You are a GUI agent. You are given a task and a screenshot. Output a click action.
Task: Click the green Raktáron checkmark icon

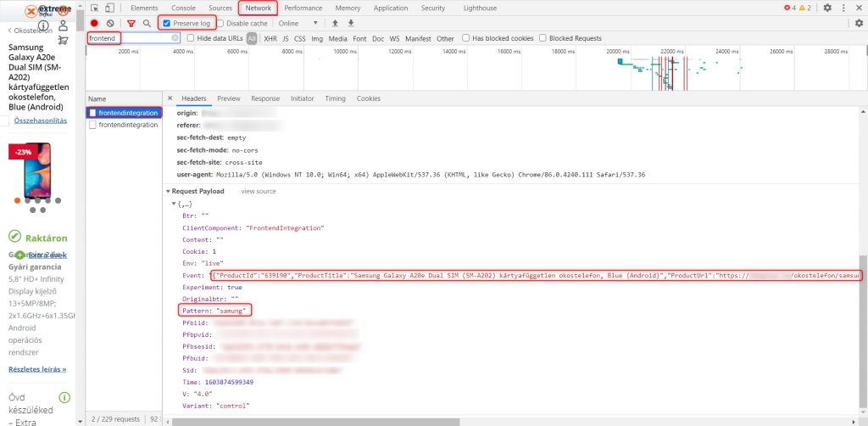pyautogui.click(x=15, y=237)
